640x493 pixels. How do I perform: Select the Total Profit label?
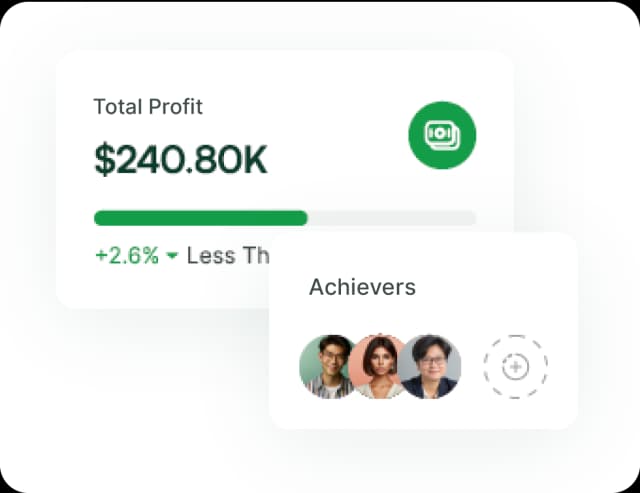click(x=148, y=106)
